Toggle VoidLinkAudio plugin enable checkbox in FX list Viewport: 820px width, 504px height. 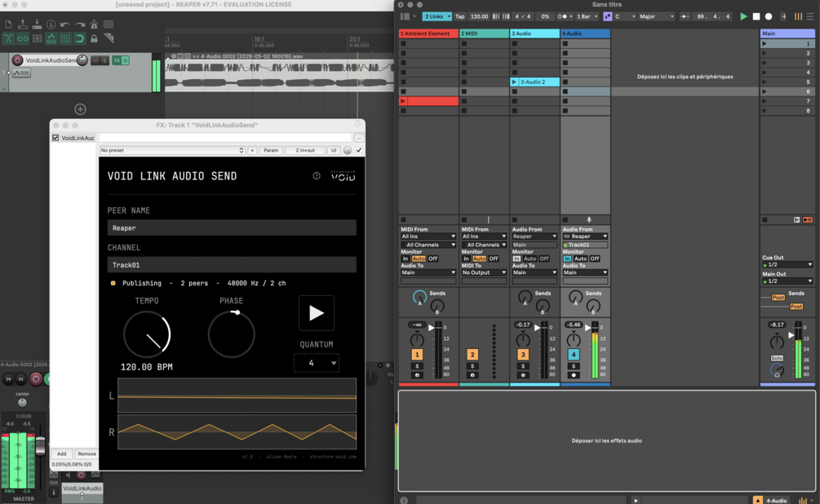[55, 138]
